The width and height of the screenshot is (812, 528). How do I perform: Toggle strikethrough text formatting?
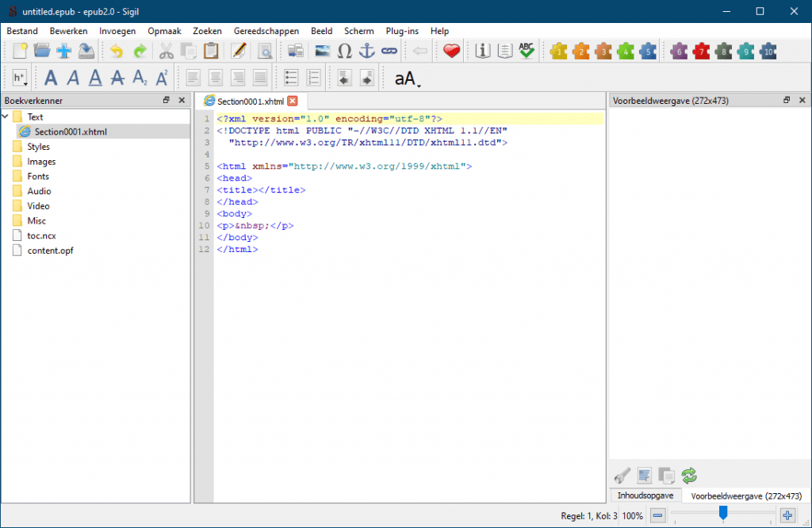[x=117, y=78]
